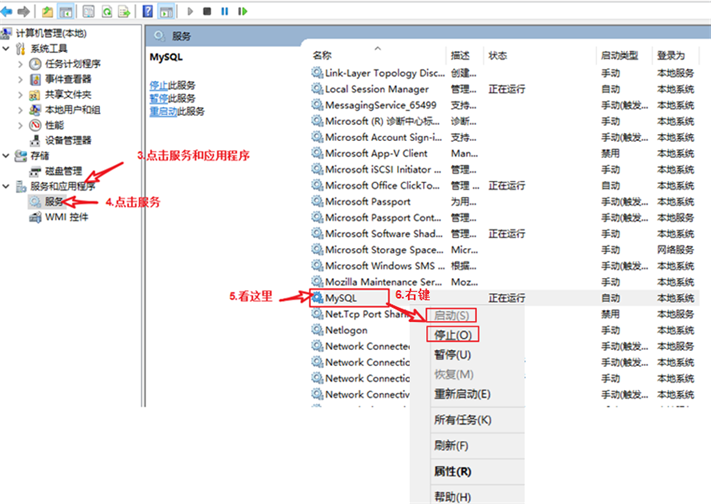Expand the 事件查看器 tree node

pos(21,79)
